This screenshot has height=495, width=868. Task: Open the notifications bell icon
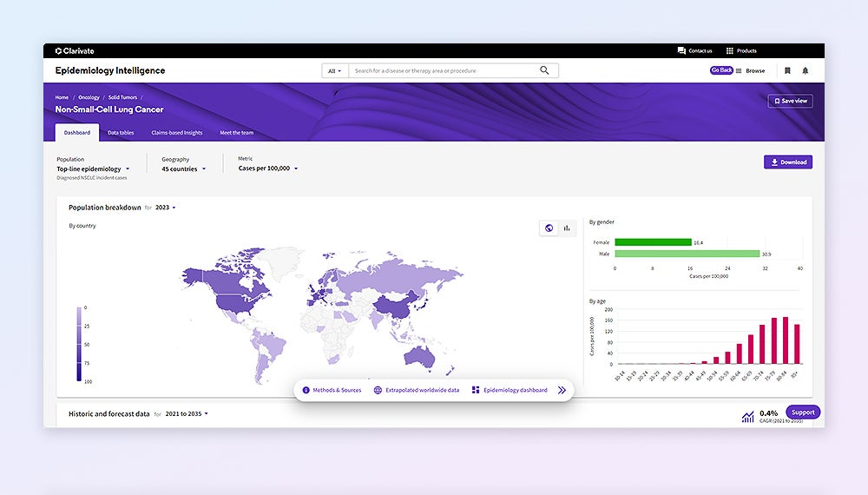805,70
